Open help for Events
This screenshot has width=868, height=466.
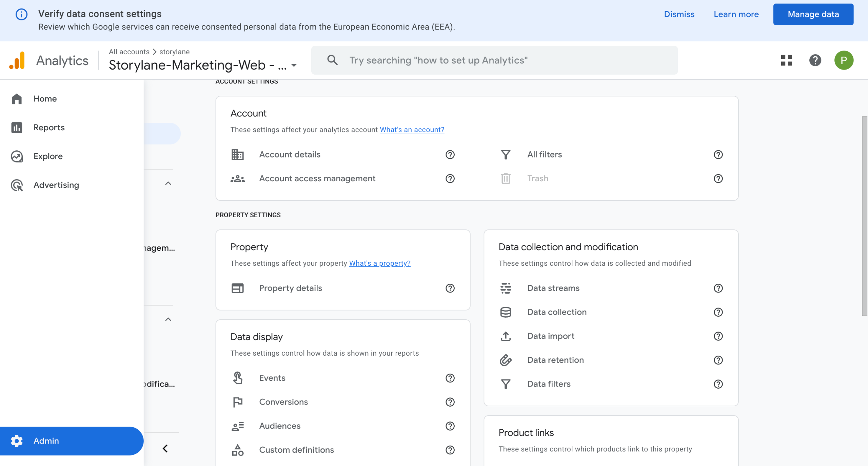tap(450, 378)
